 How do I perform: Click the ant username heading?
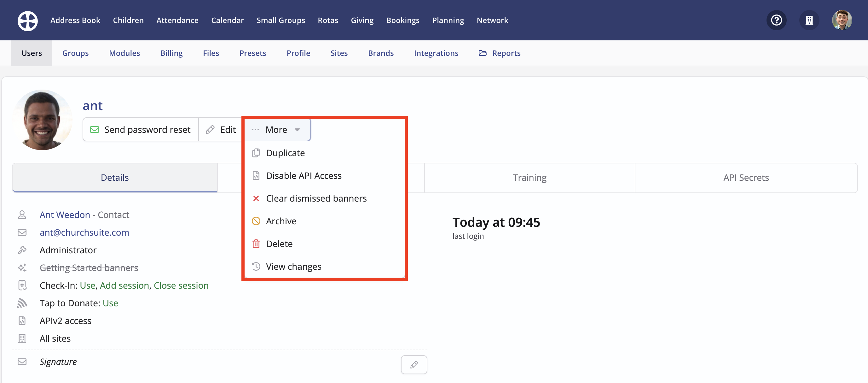[93, 105]
